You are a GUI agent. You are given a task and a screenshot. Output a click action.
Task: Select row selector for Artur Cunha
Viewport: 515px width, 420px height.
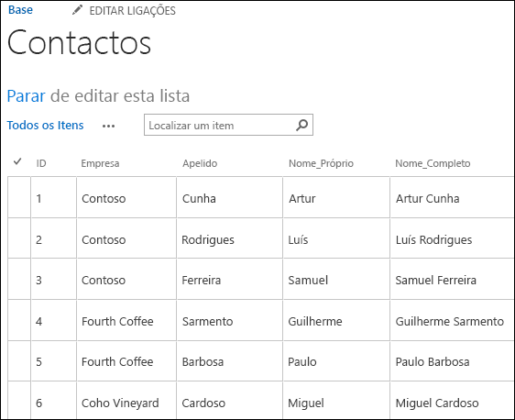point(19,197)
